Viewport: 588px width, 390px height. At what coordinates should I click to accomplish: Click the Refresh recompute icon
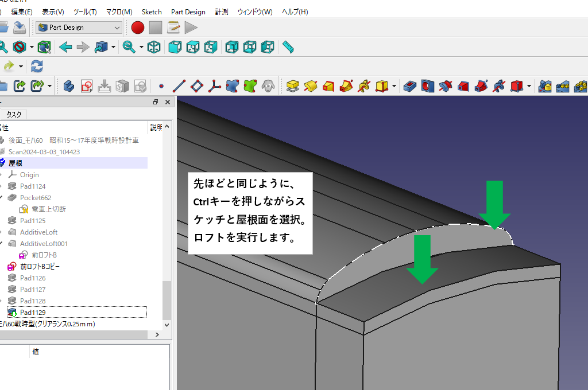[37, 66]
